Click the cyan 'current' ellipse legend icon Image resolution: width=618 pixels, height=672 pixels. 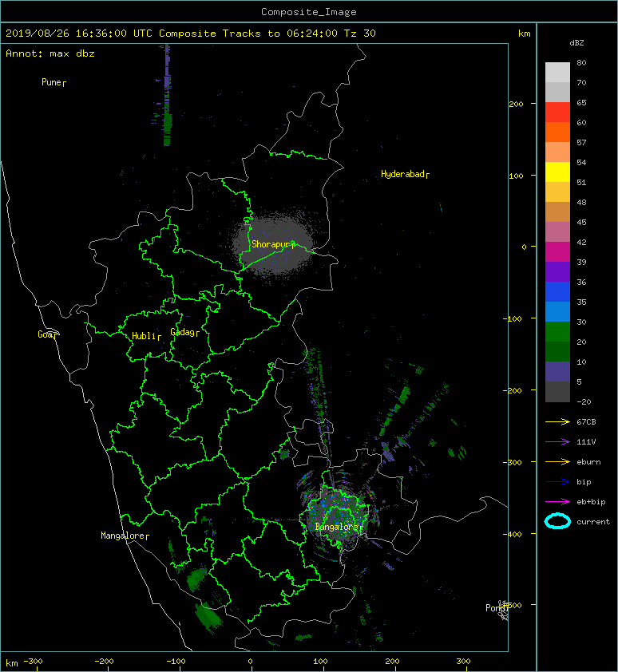pyautogui.click(x=557, y=521)
